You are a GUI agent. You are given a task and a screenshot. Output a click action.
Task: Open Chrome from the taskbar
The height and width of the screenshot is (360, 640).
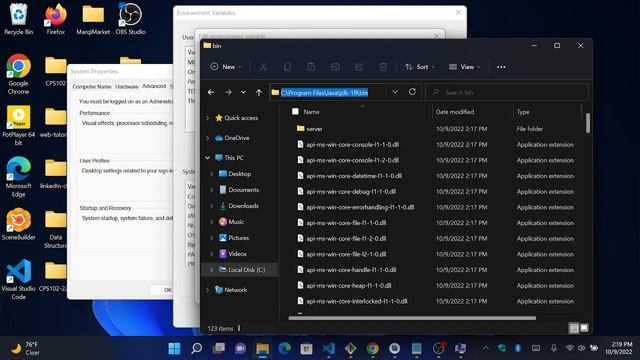(x=372, y=349)
